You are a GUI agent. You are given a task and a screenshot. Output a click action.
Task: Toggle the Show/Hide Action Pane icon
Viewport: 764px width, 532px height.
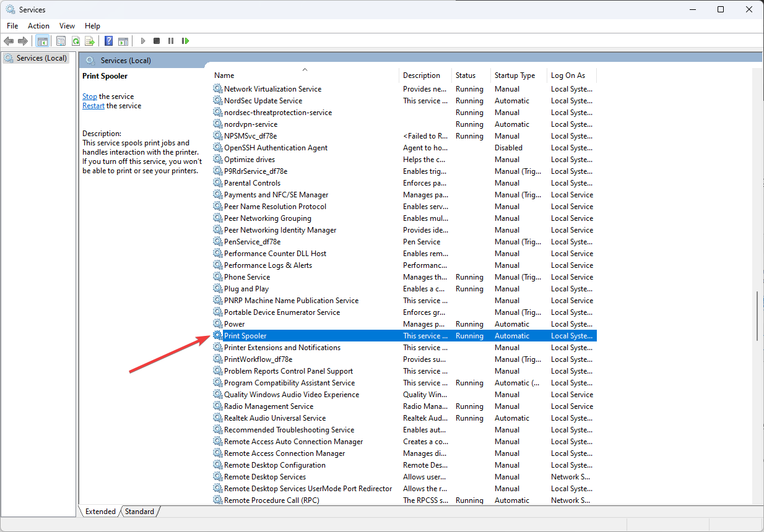pos(123,41)
